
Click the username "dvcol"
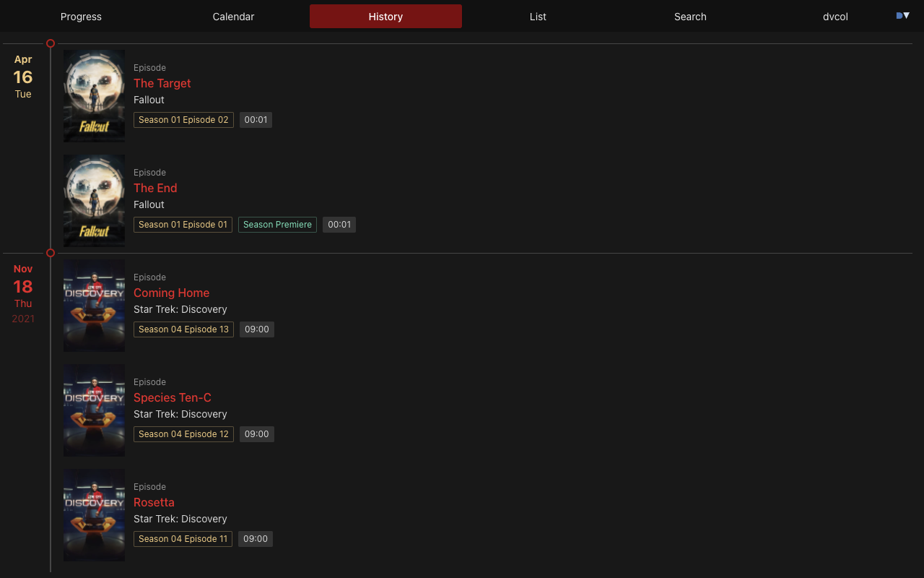pos(835,16)
